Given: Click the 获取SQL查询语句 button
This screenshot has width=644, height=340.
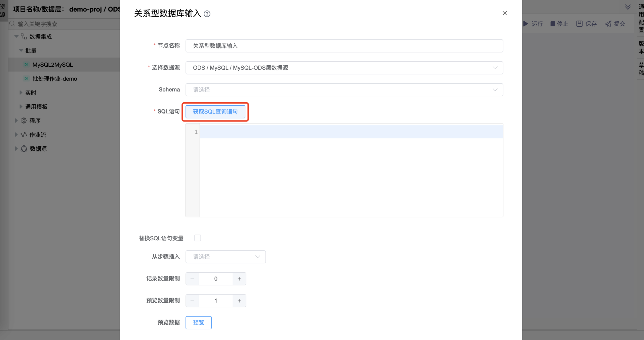Looking at the screenshot, I should tap(215, 112).
